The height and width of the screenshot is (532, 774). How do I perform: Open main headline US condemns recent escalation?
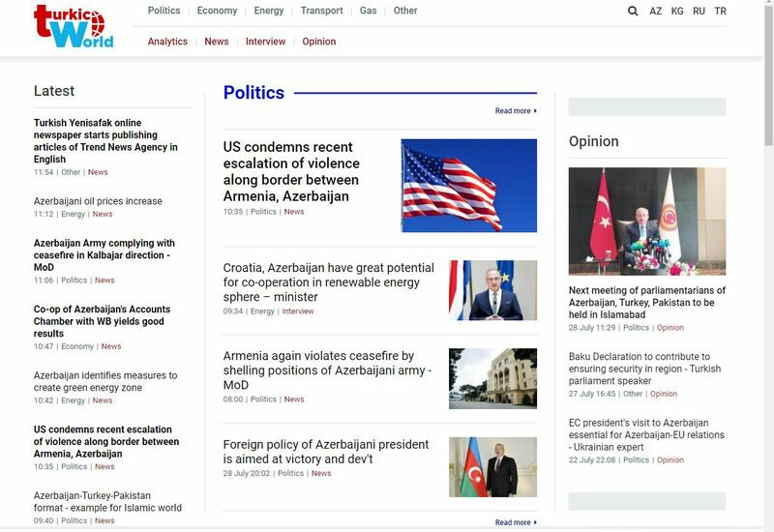[291, 171]
